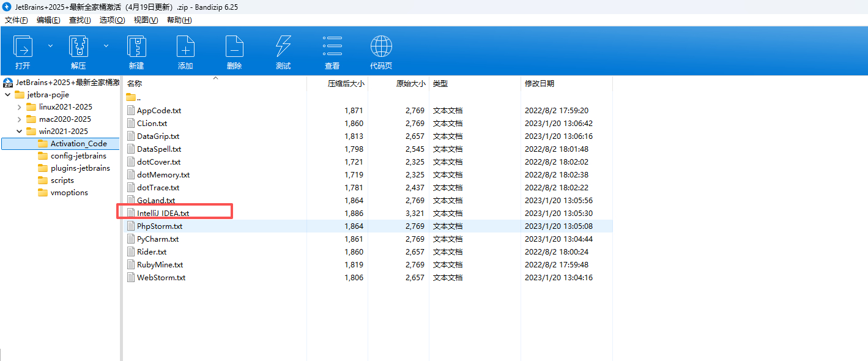This screenshot has width=868, height=361.
Task: Expand the mac2020-2025 tree node
Action: coord(19,119)
